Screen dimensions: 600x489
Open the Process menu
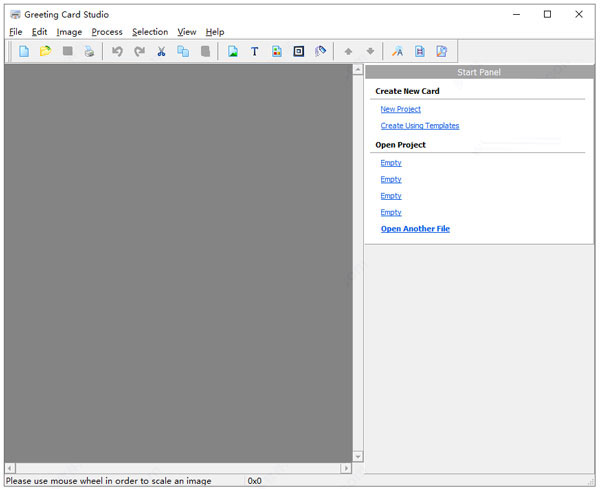pos(107,32)
